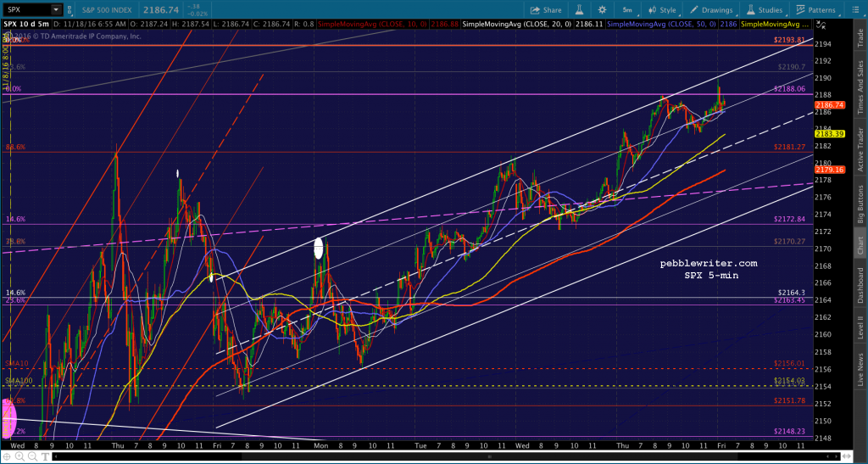The width and height of the screenshot is (868, 464).
Task: Click the zoom in magnifier icon
Action: 20,457
